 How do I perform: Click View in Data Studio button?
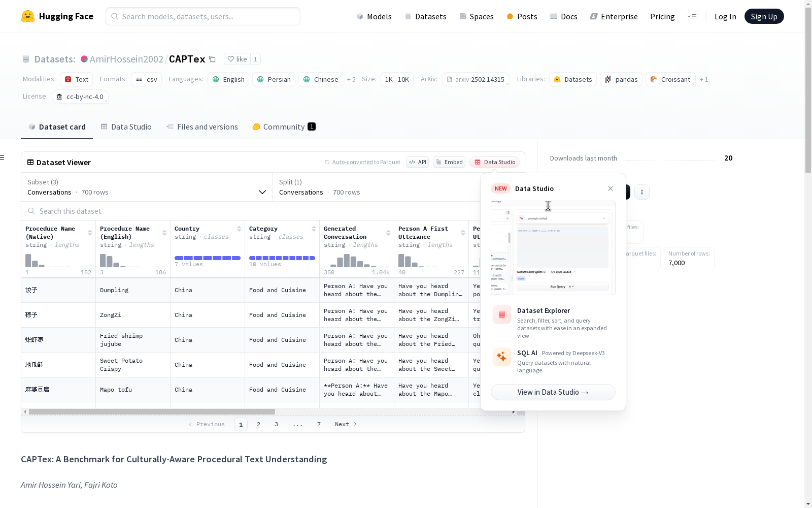point(553,392)
